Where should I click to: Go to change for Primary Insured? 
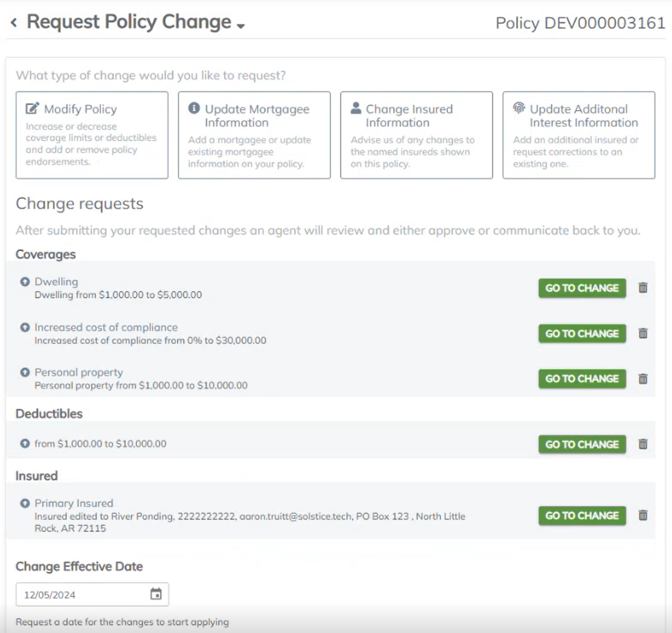click(582, 515)
